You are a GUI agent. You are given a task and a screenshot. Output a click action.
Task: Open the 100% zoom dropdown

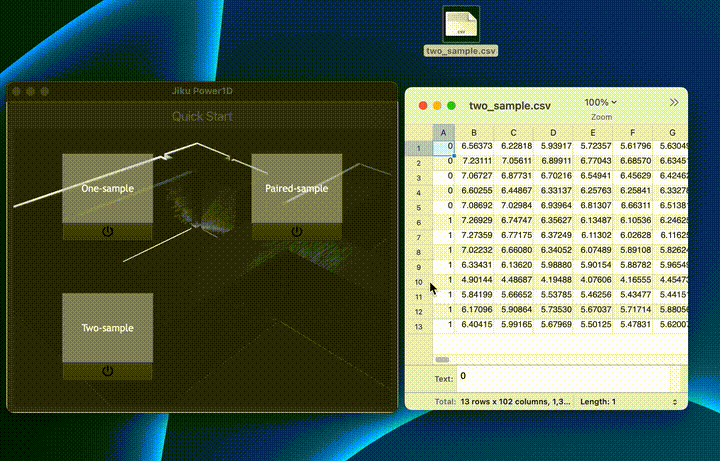601,102
